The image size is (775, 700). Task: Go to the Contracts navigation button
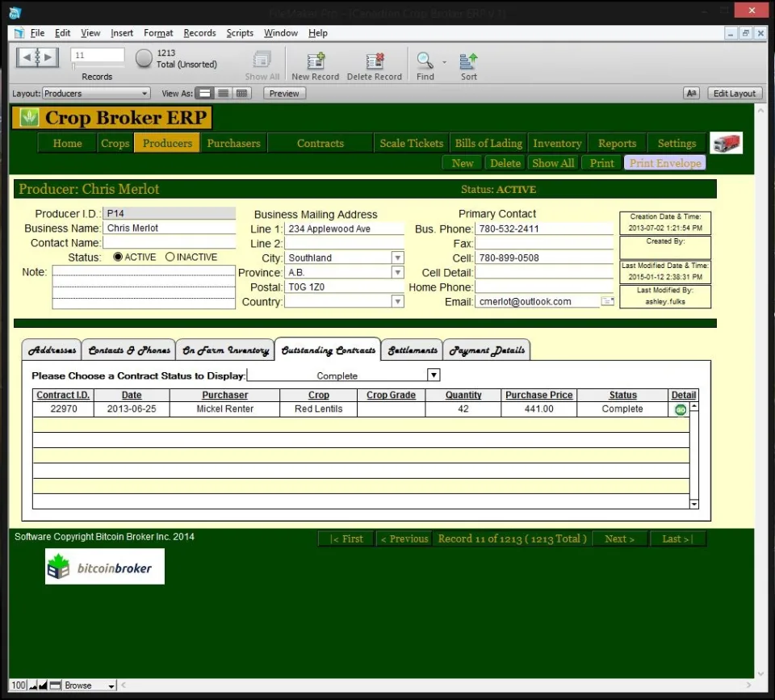pyautogui.click(x=320, y=144)
